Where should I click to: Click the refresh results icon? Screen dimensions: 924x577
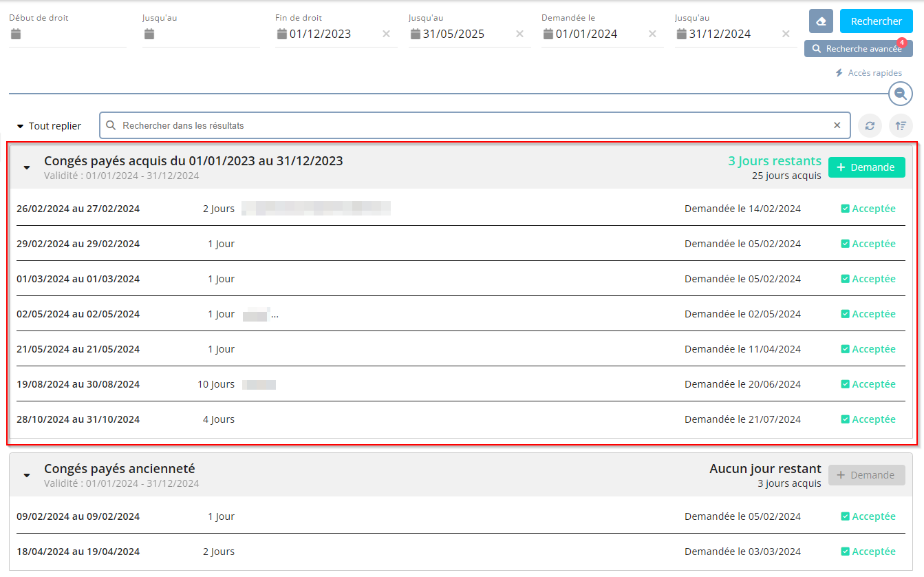tap(870, 126)
